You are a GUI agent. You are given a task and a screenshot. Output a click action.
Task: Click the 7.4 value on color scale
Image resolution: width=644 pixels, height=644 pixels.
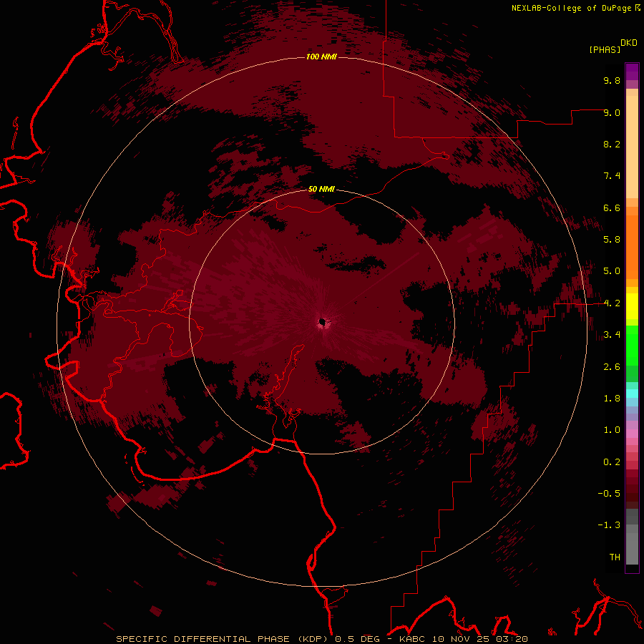click(612, 176)
